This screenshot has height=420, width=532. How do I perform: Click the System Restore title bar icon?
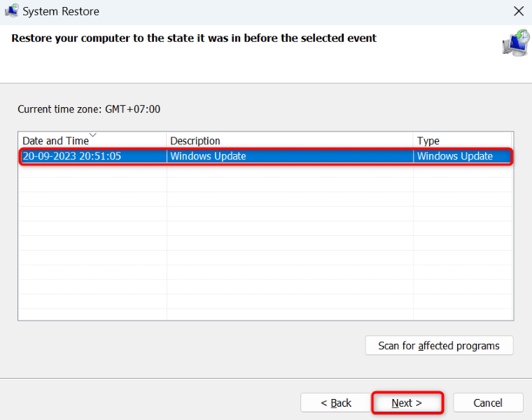pyautogui.click(x=11, y=10)
